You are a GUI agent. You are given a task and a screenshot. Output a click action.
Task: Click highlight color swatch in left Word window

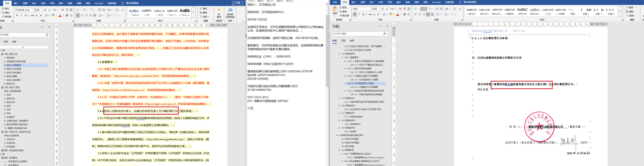click(53, 16)
